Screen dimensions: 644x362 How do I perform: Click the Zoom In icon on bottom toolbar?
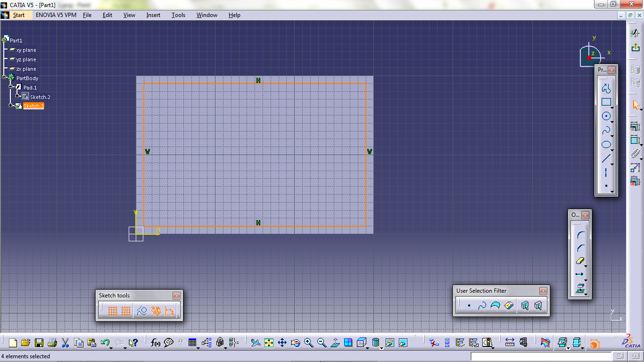pos(309,343)
